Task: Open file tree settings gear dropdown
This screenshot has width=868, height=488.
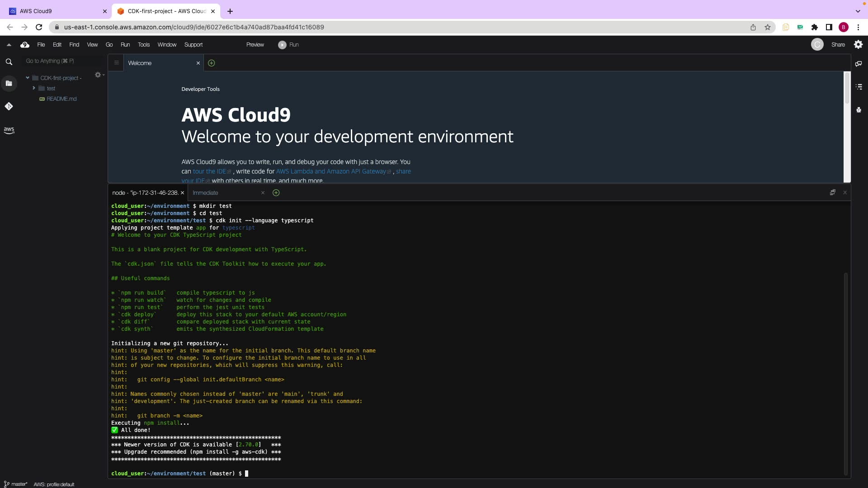Action: point(99,75)
